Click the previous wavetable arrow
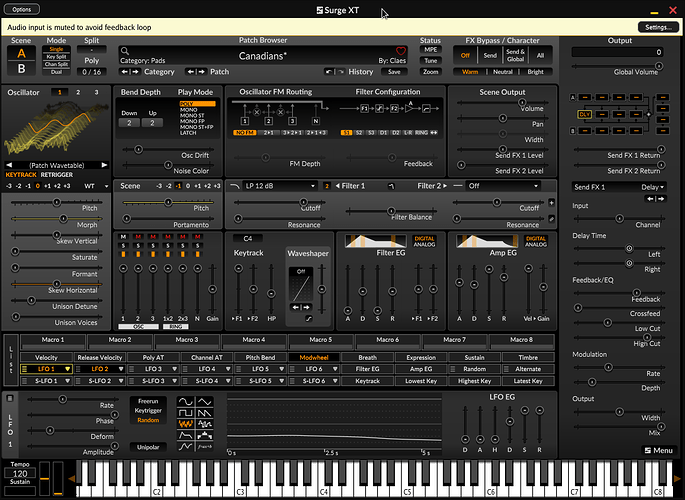The image size is (685, 500). (x=9, y=165)
